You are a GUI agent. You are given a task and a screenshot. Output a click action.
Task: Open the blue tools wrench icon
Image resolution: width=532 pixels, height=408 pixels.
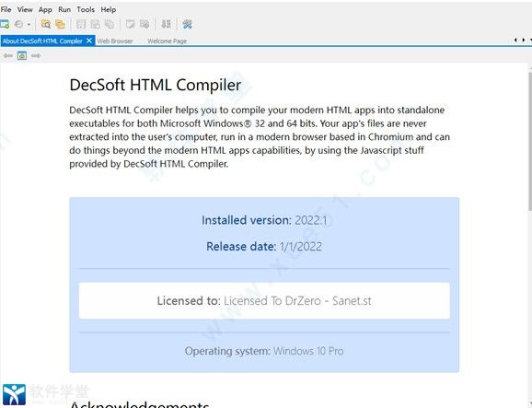pyautogui.click(x=187, y=24)
